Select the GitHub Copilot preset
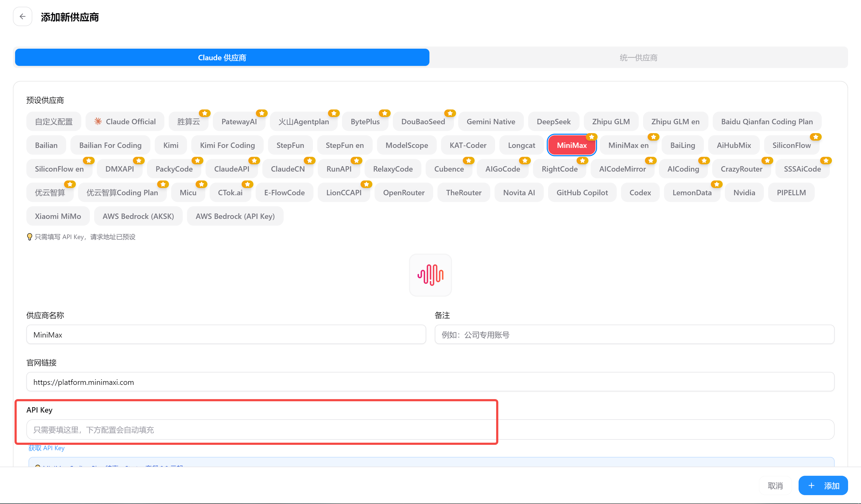 pyautogui.click(x=582, y=192)
